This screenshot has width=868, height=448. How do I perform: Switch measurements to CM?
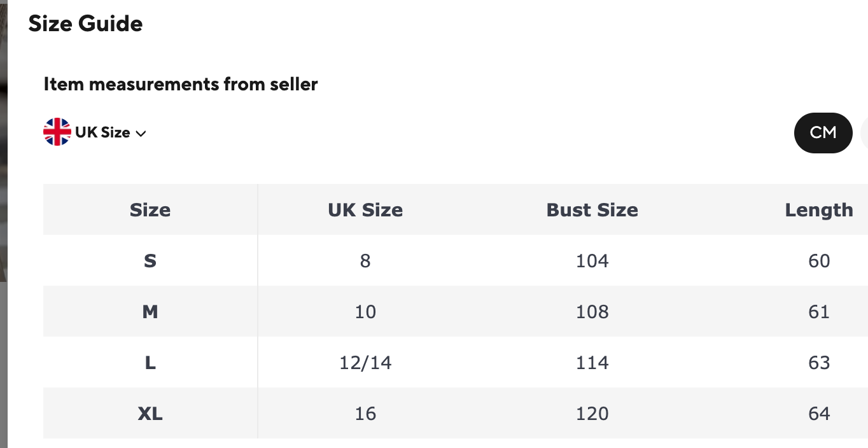click(x=823, y=132)
